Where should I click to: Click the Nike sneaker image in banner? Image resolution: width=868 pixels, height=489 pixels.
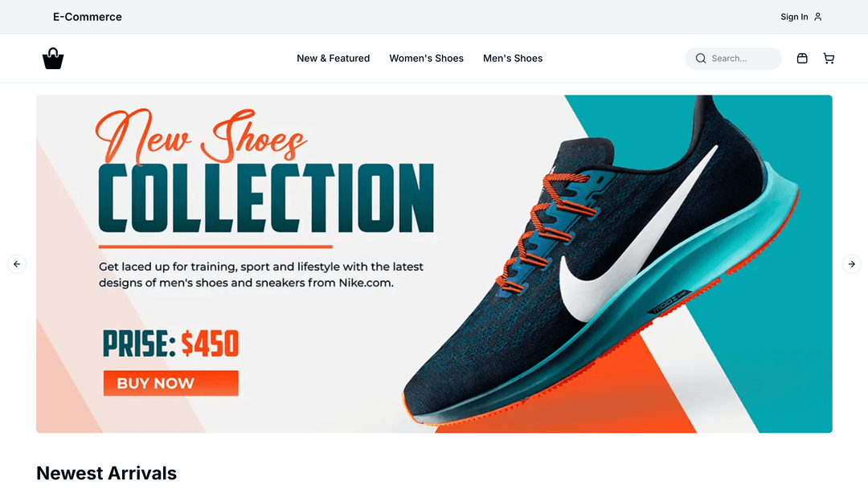point(600,260)
